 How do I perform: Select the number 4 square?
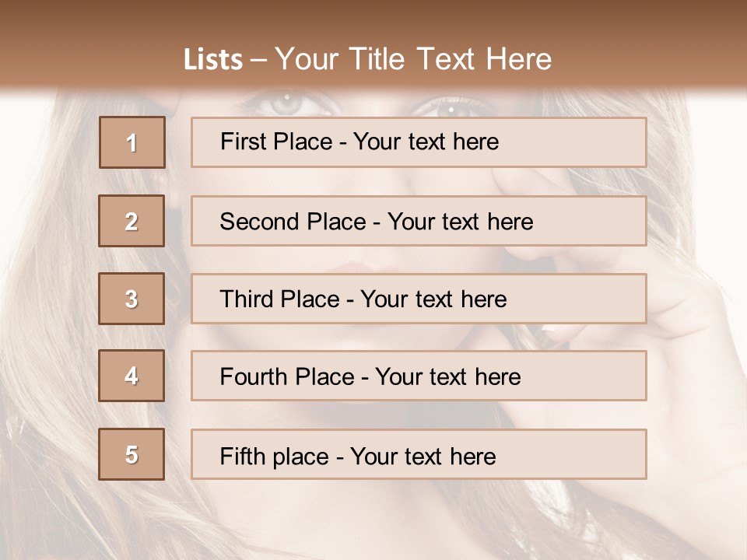132,376
